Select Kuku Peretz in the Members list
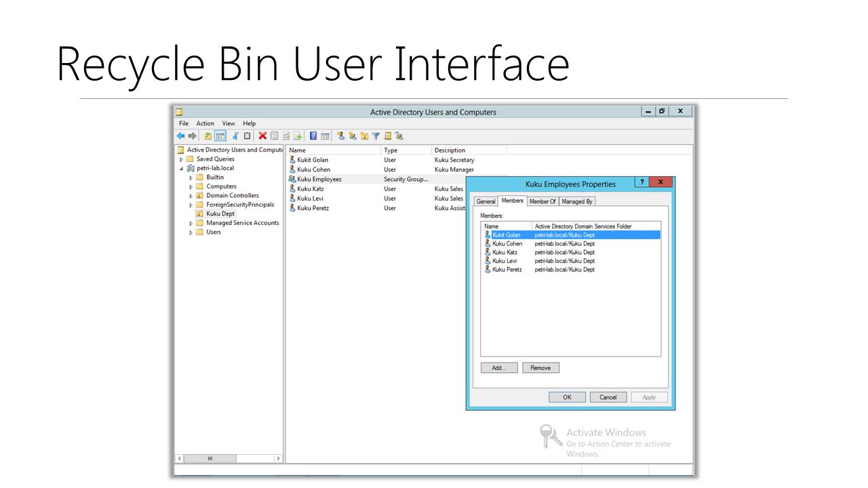This screenshot has width=868, height=488. 507,270
